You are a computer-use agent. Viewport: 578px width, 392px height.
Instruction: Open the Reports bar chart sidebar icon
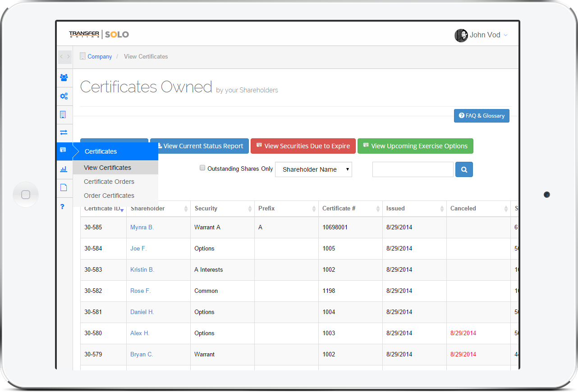[64, 169]
